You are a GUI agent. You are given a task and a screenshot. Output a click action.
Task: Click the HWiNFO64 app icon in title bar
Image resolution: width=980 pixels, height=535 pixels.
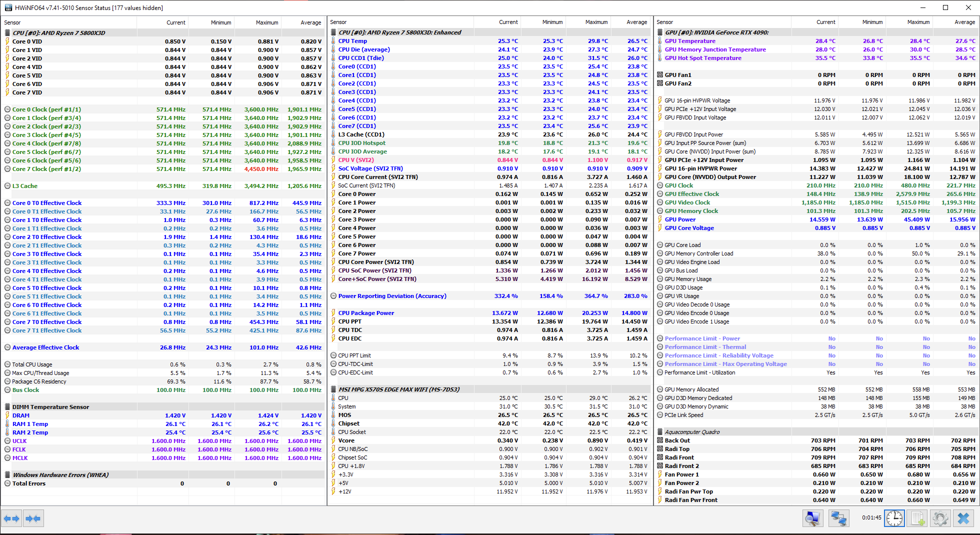pyautogui.click(x=8, y=7)
